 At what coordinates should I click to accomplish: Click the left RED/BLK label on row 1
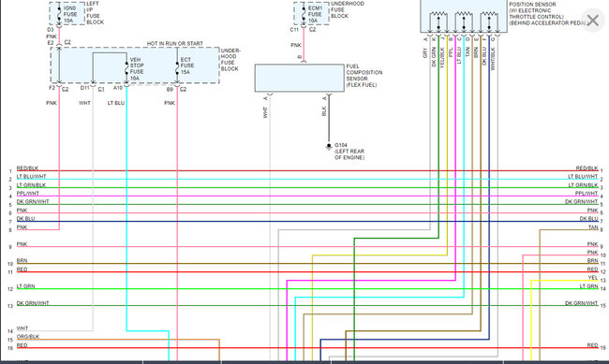click(27, 168)
